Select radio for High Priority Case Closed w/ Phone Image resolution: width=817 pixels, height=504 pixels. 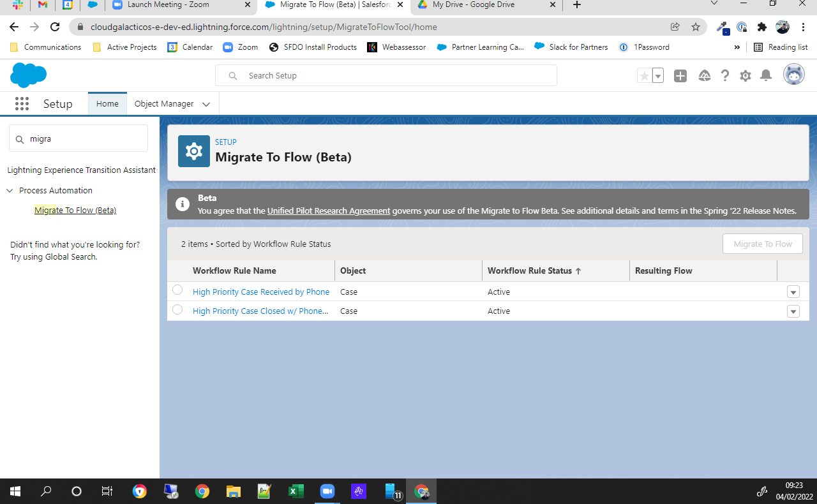click(x=177, y=309)
